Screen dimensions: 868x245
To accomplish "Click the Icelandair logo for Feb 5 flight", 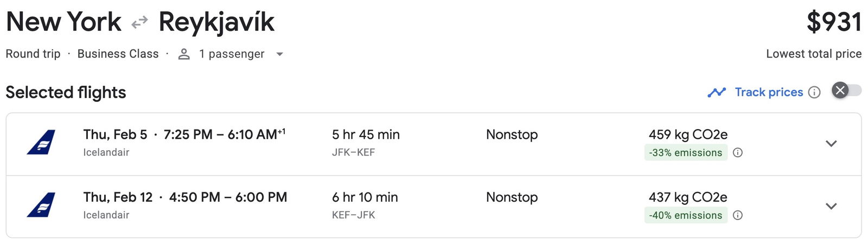I will click(x=41, y=143).
